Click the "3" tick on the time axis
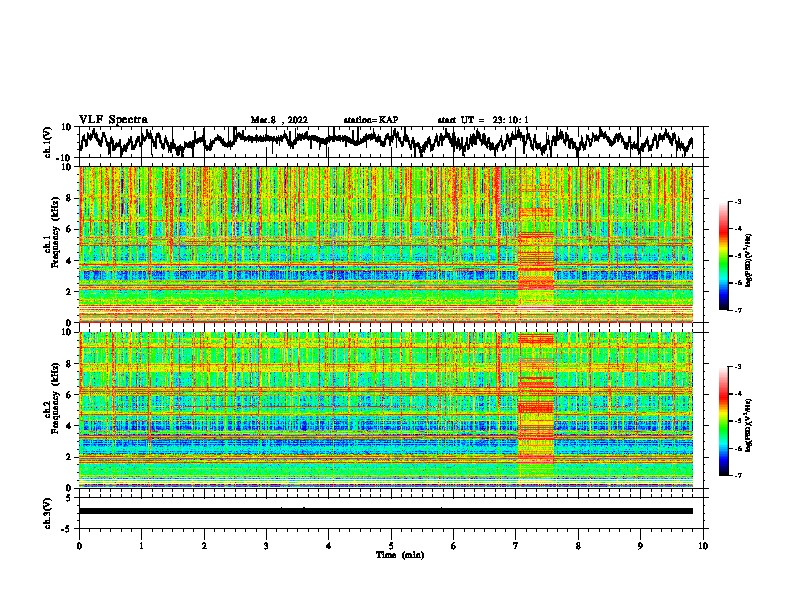The image size is (792, 612). point(266,546)
